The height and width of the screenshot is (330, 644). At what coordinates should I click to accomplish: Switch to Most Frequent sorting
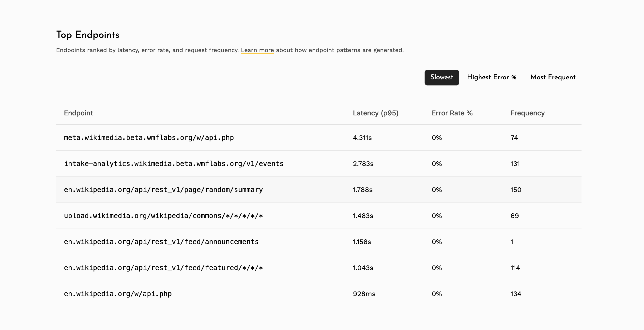click(553, 77)
